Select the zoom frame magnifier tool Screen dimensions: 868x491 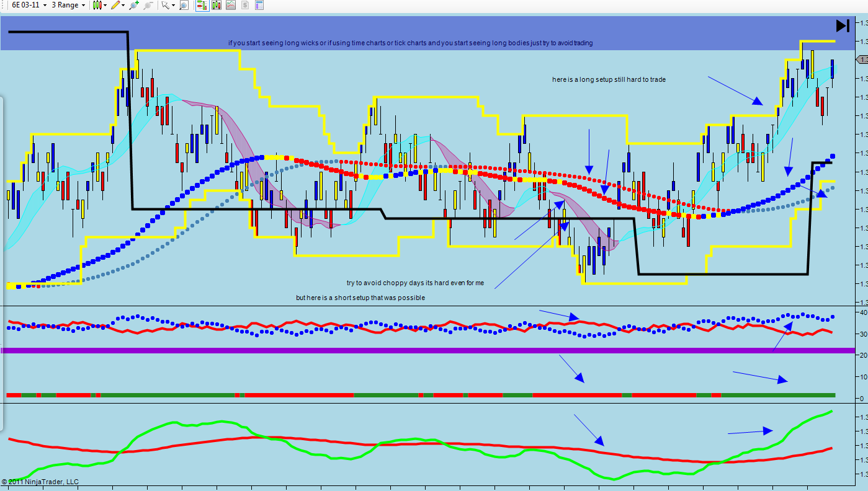click(x=184, y=5)
